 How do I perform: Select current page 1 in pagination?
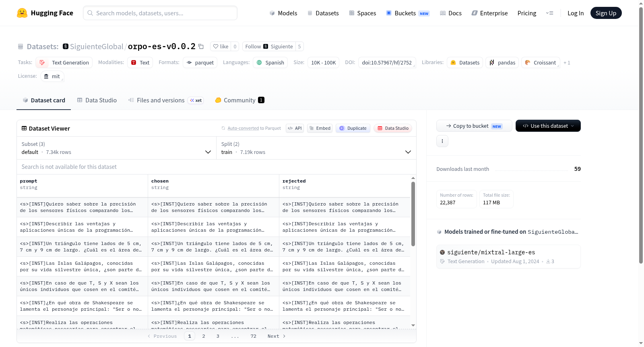(190, 336)
